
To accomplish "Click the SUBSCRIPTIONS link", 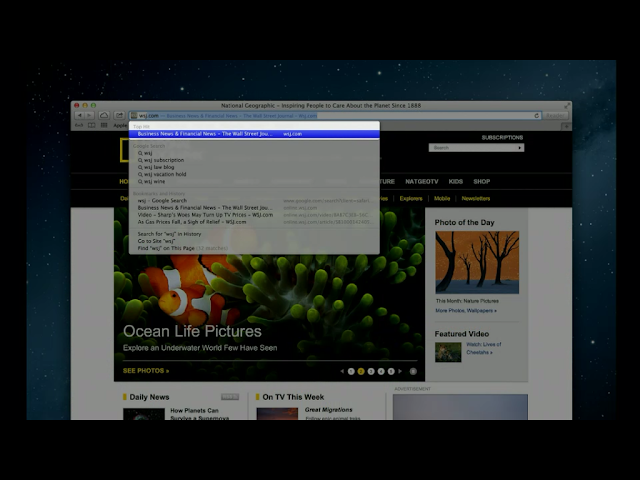I will (502, 138).
